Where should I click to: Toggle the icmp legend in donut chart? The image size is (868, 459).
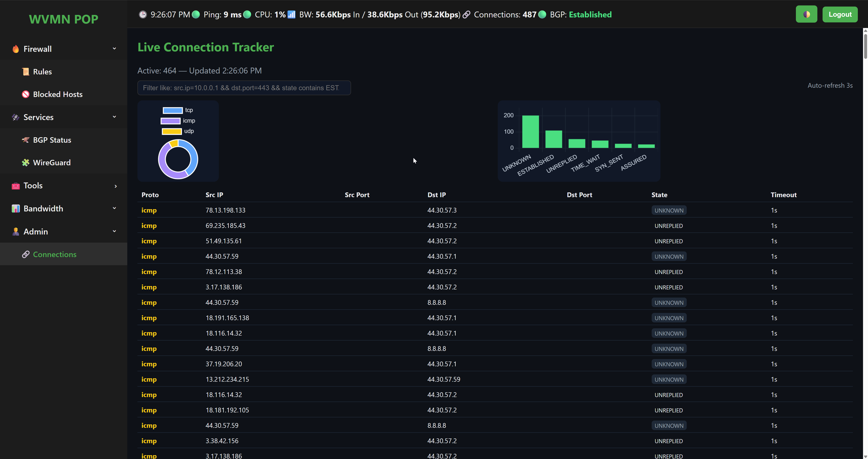point(170,121)
